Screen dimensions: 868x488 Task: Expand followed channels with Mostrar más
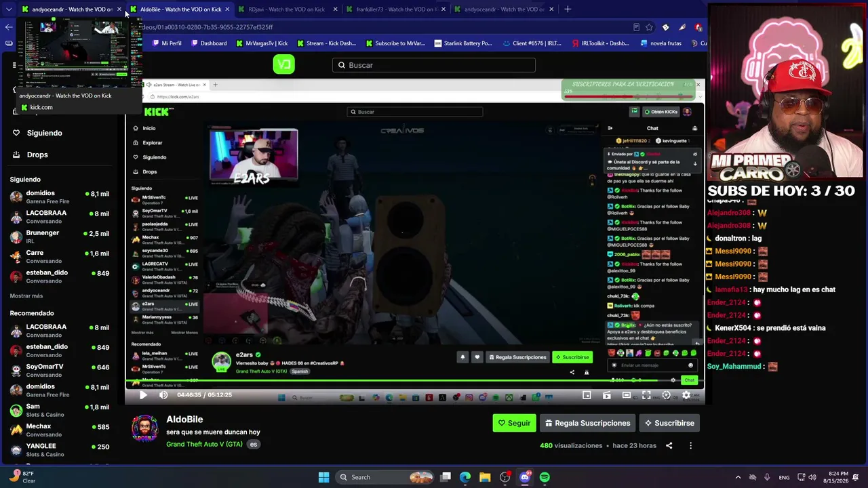[26, 296]
